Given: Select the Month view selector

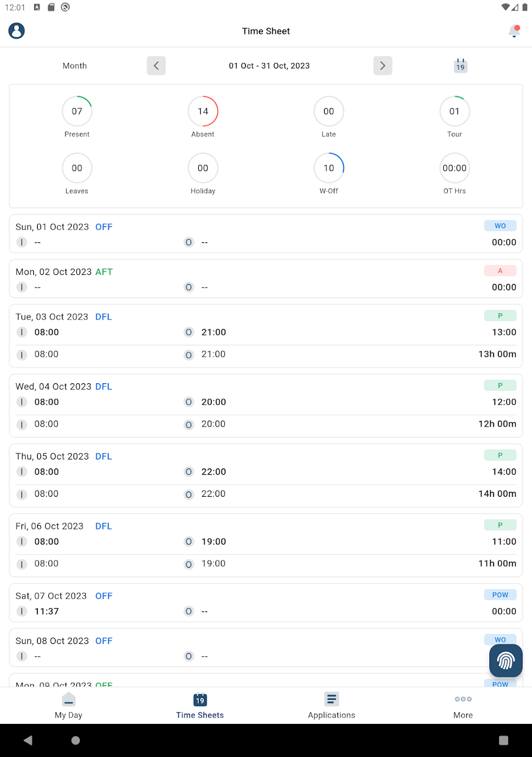Looking at the screenshot, I should coord(75,66).
